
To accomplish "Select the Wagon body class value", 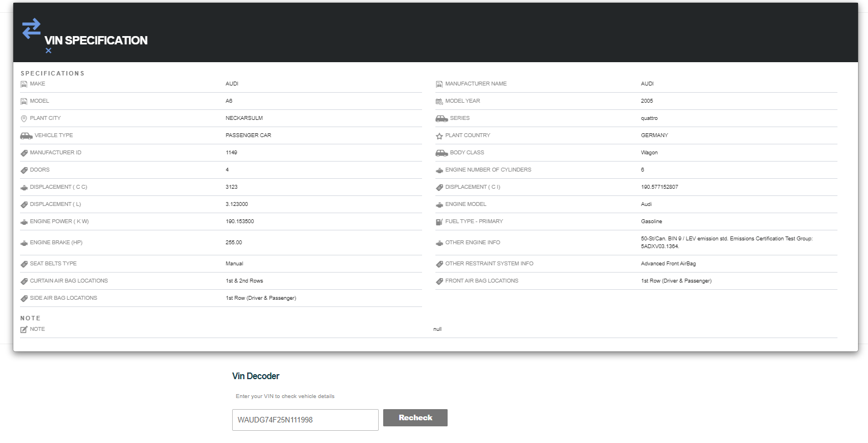I will 649,153.
